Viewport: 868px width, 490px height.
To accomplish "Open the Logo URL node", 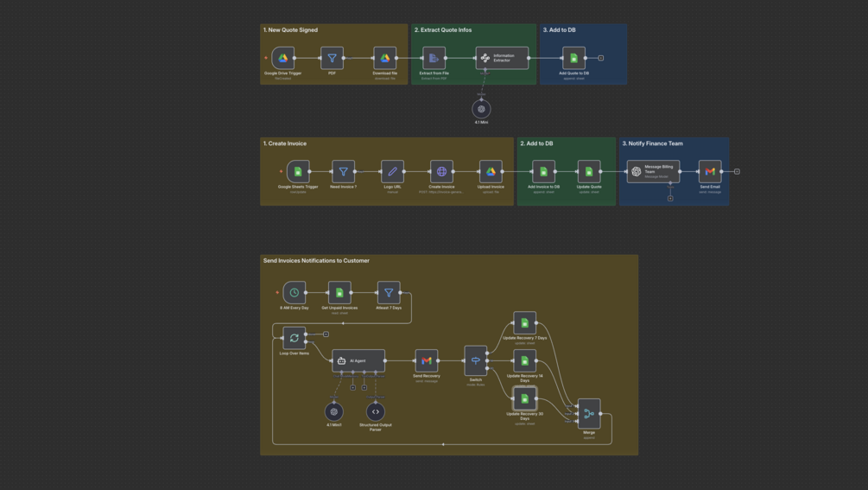I will point(392,172).
